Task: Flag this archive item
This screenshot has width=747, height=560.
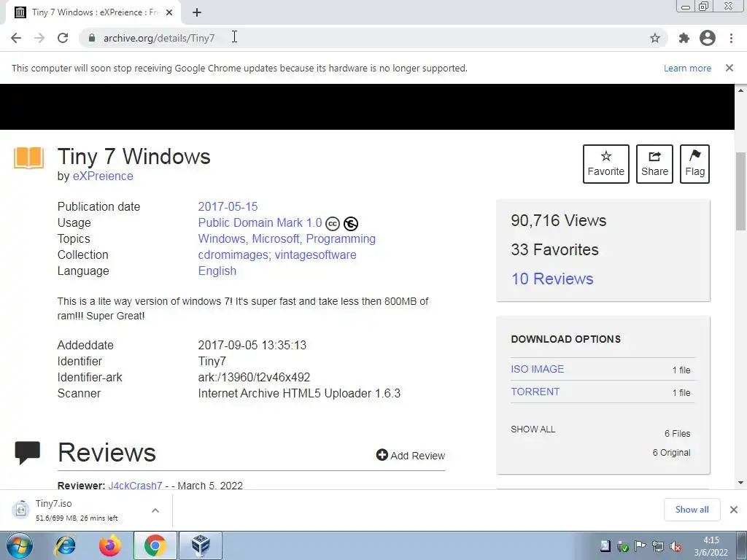Action: (x=694, y=164)
